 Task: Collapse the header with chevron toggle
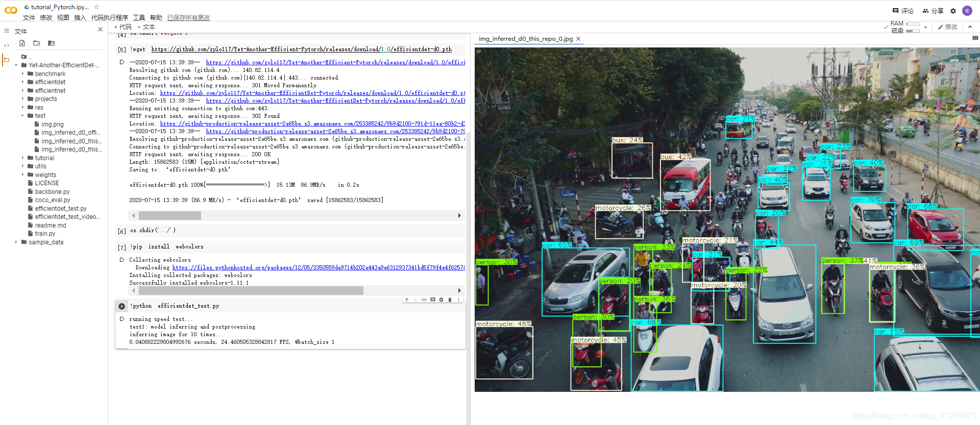tap(970, 27)
